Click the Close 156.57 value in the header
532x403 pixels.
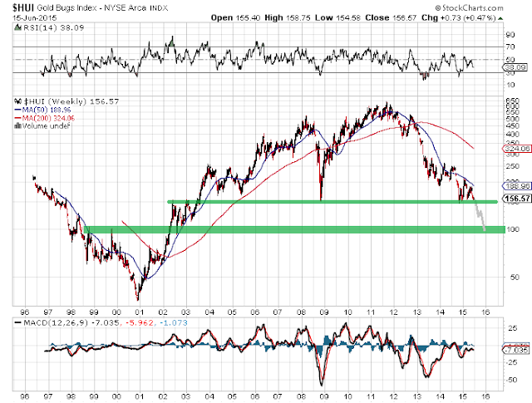(391, 17)
